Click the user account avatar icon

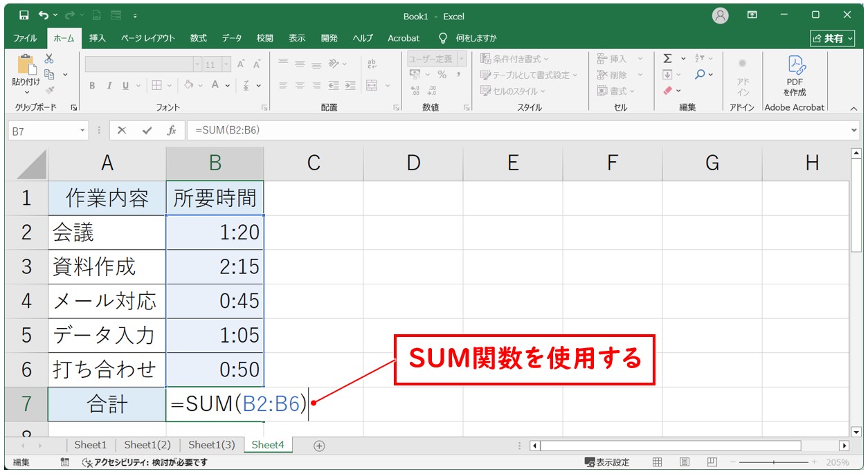[721, 15]
